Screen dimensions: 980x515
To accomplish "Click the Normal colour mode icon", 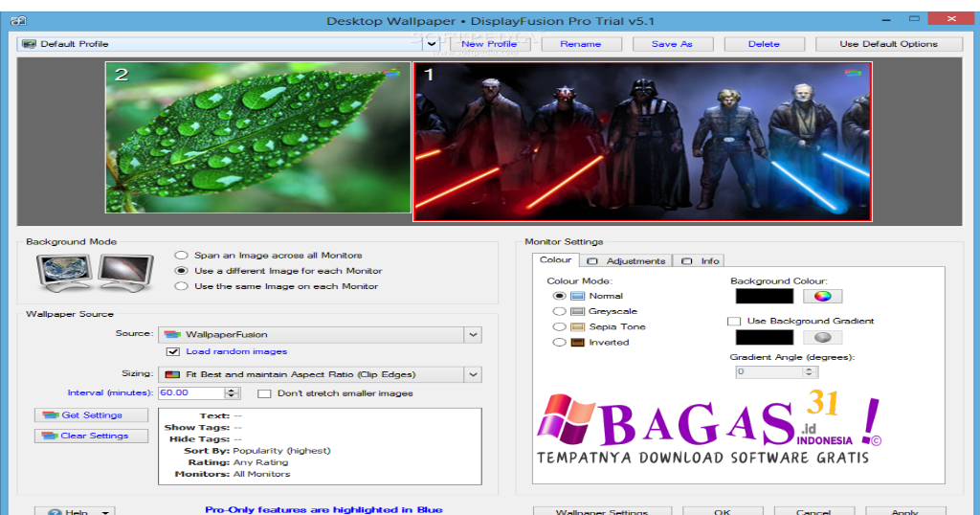I will (577, 296).
